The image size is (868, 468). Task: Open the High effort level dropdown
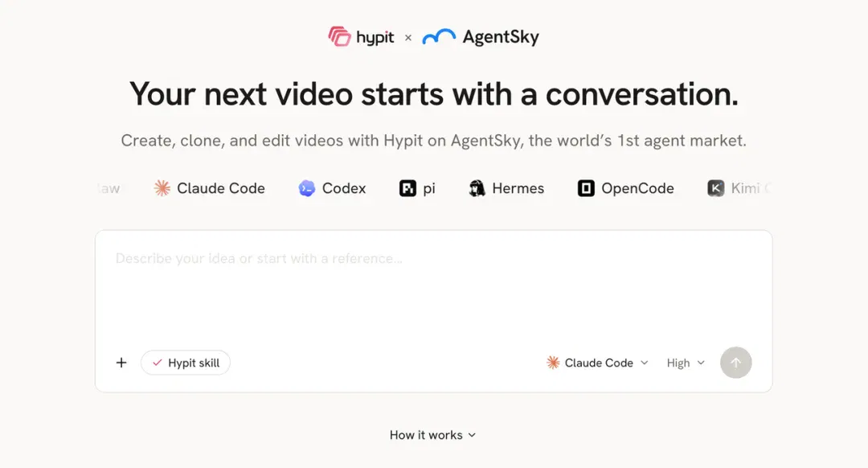[x=686, y=363]
